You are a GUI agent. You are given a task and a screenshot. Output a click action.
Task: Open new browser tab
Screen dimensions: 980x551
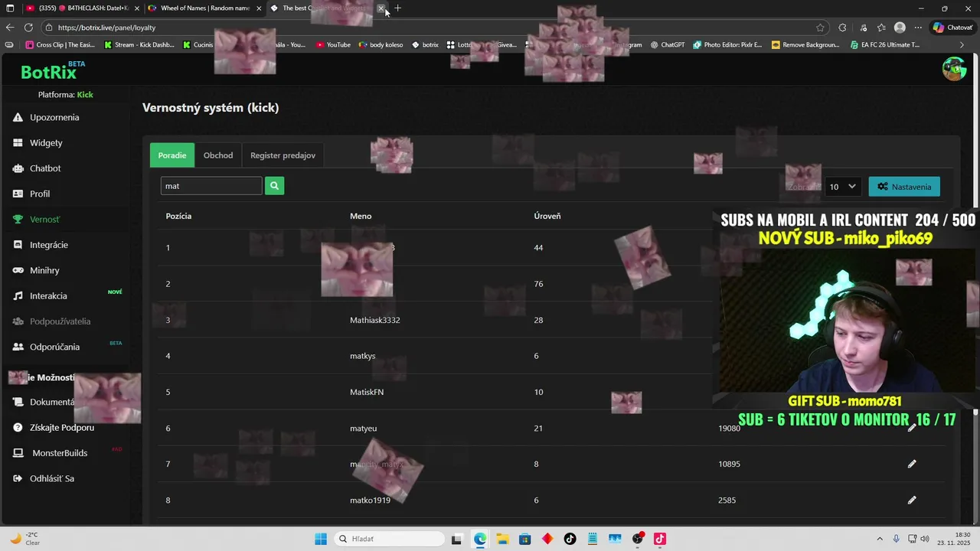click(397, 8)
